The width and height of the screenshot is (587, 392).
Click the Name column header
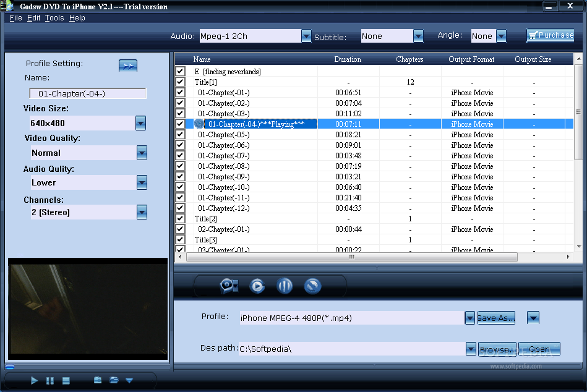[x=202, y=59]
